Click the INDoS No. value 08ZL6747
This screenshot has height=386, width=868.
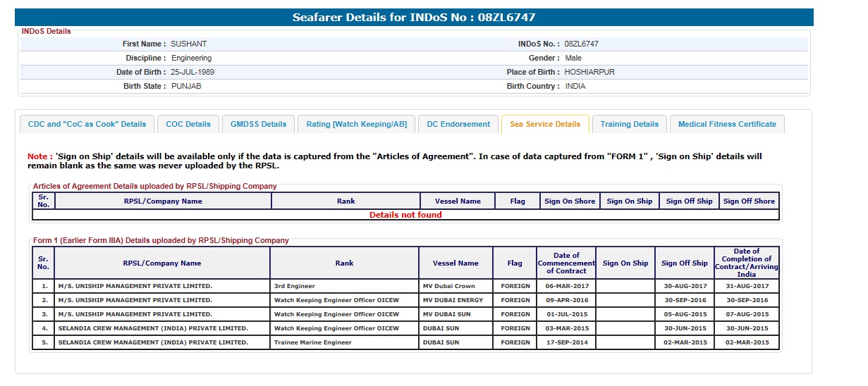581,44
